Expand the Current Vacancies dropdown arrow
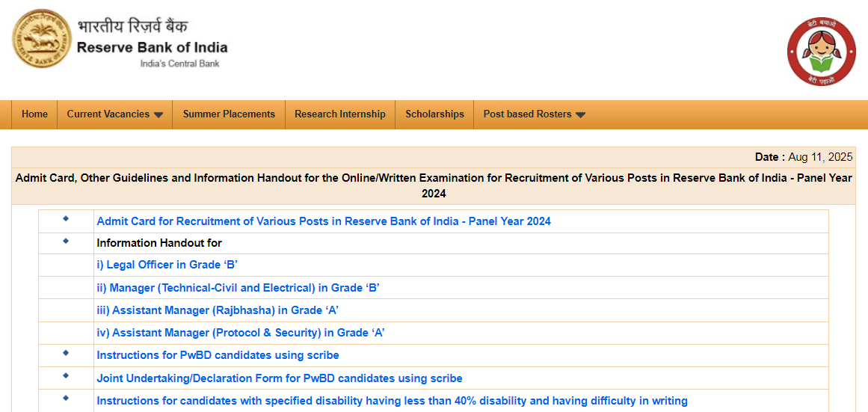This screenshot has width=868, height=412. (x=158, y=115)
